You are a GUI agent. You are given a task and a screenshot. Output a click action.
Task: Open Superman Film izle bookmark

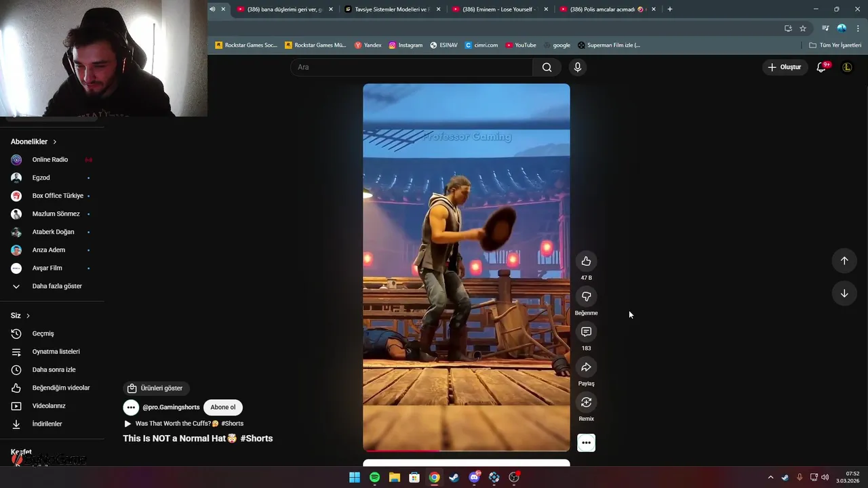coord(609,45)
